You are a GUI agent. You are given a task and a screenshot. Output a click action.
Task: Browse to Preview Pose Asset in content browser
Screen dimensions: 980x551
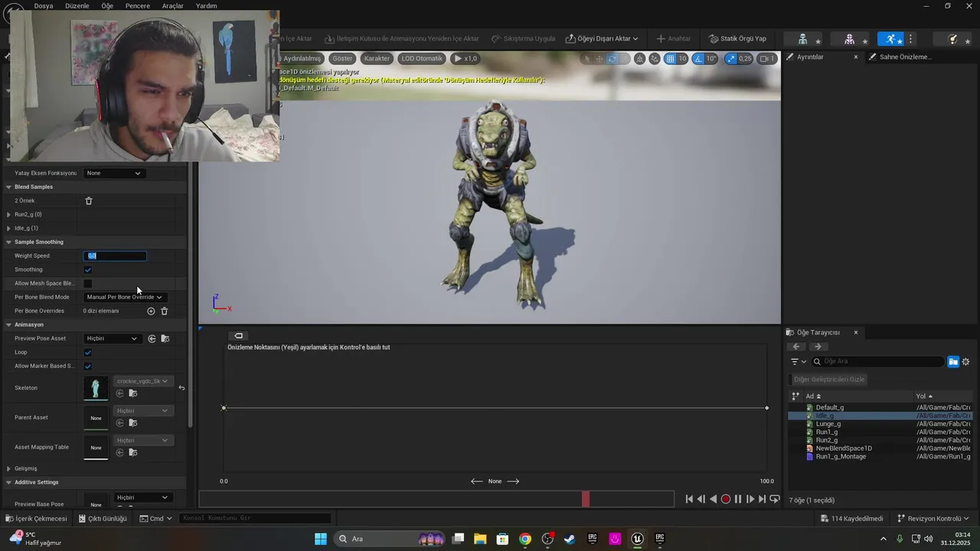point(165,338)
